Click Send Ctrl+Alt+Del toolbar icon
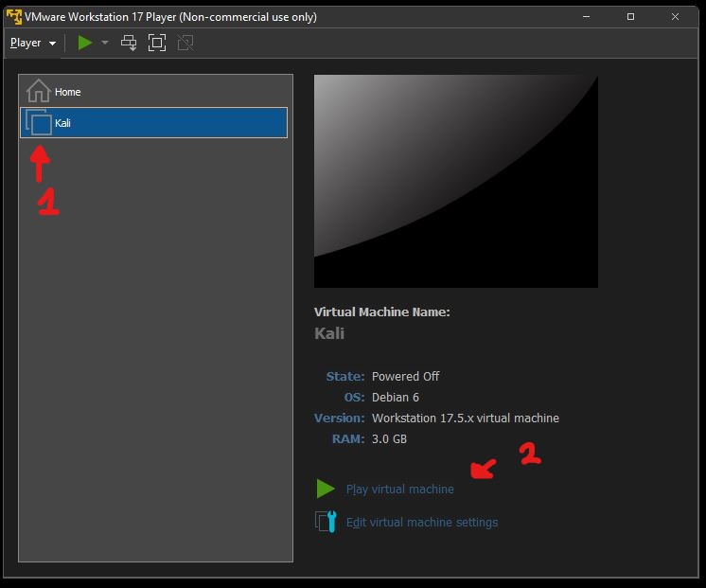The height and width of the screenshot is (588, 706). 129,43
